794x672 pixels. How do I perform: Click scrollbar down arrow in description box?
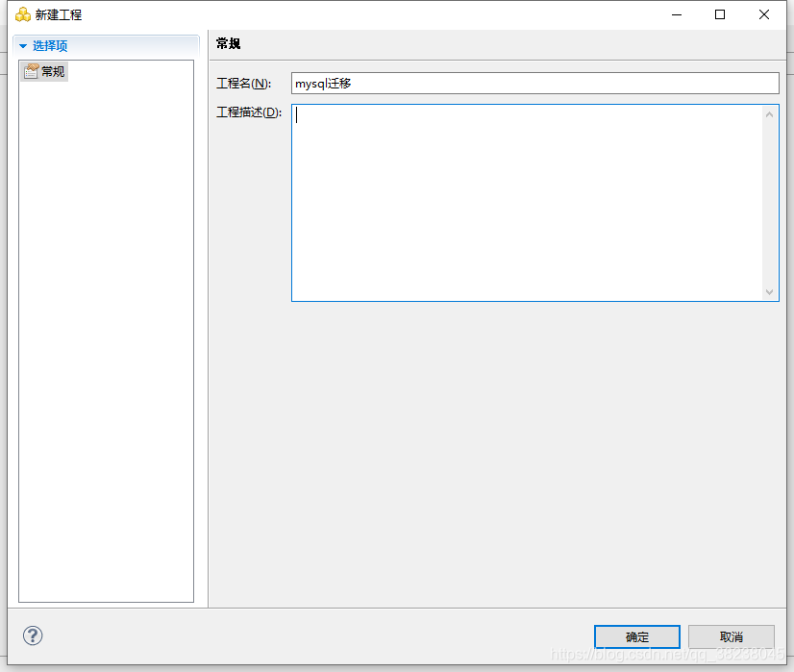769,291
